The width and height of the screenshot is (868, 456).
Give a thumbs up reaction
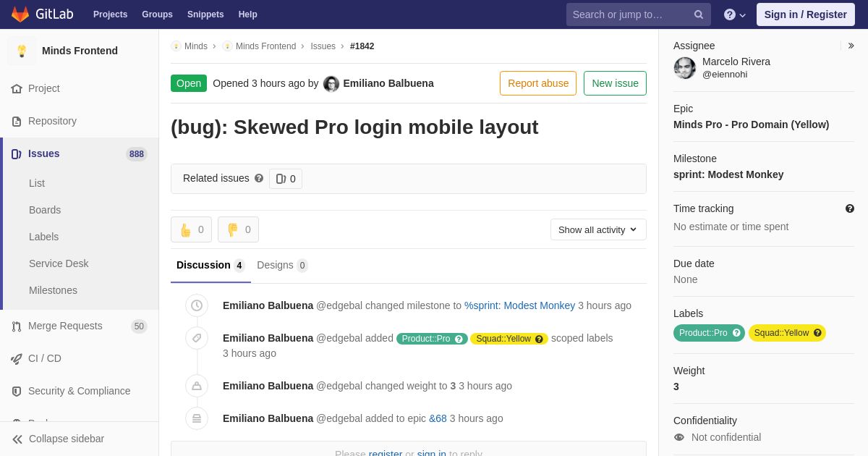pos(191,229)
